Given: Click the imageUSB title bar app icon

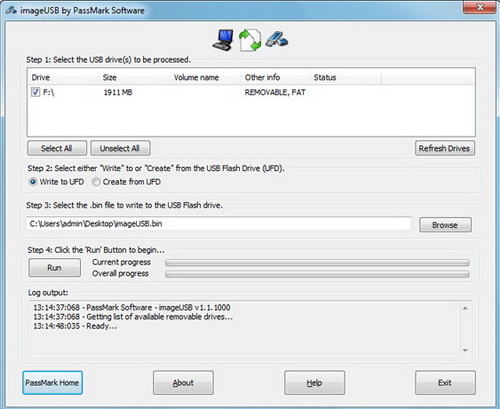Looking at the screenshot, I should [x=11, y=10].
